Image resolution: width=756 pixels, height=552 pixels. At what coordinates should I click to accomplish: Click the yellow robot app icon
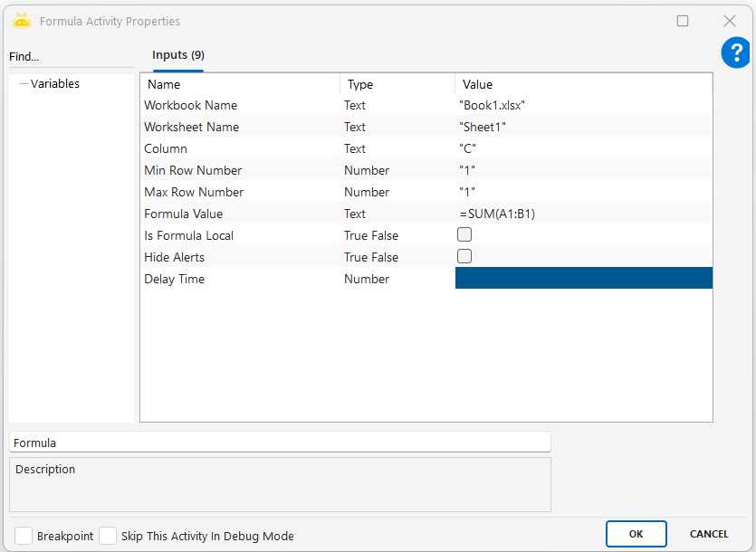click(x=22, y=21)
